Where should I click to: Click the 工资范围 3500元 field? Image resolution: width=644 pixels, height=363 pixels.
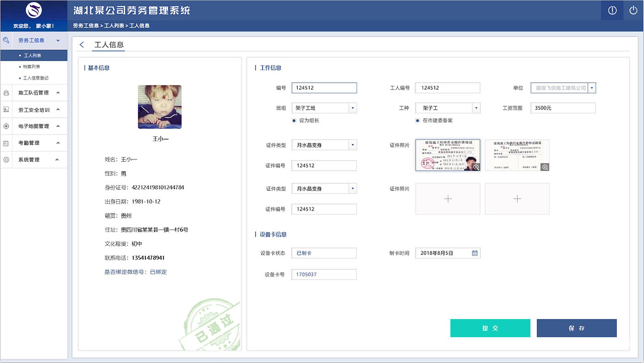pos(563,108)
